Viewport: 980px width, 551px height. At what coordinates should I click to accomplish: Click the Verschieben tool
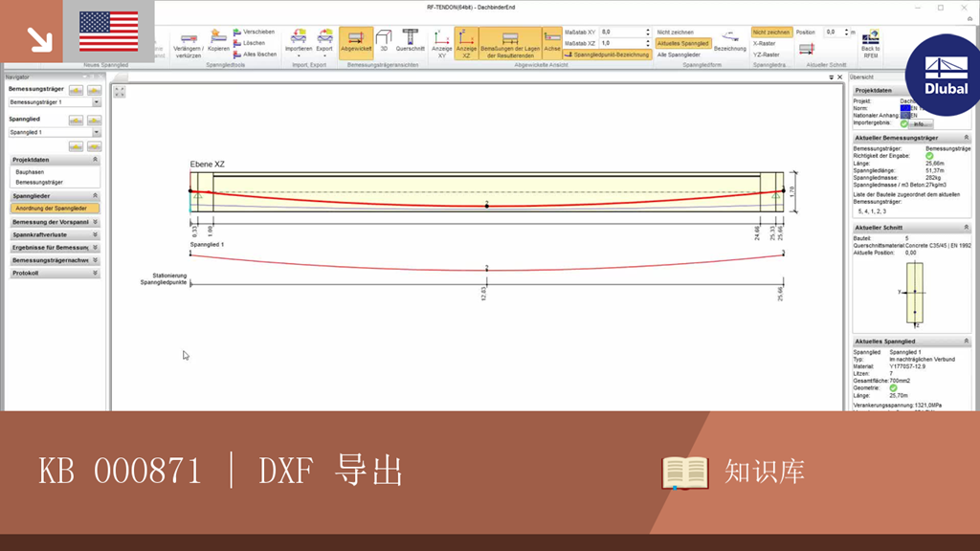click(x=254, y=32)
